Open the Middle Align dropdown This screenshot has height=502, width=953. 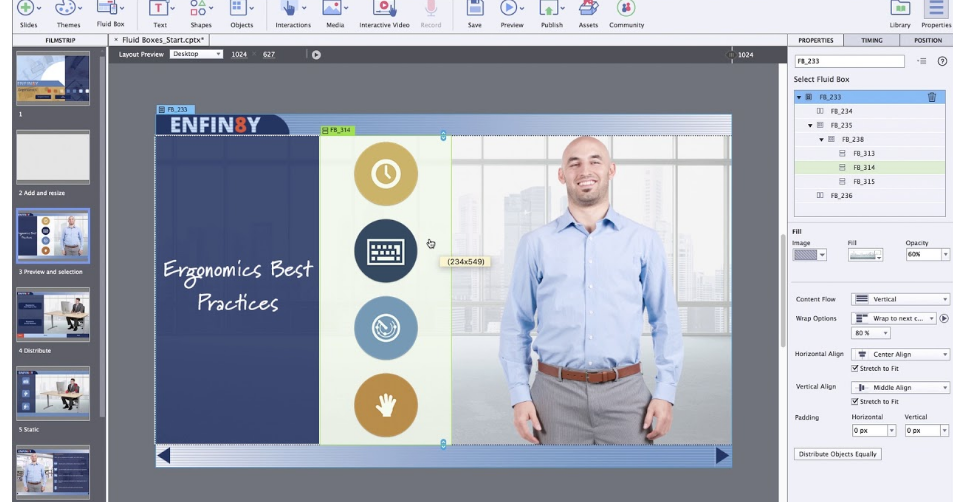coord(900,388)
